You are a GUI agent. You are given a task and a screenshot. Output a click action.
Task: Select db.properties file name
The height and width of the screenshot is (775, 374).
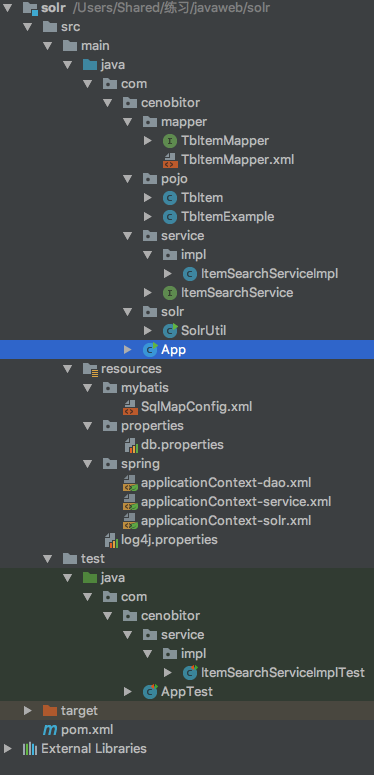point(182,444)
